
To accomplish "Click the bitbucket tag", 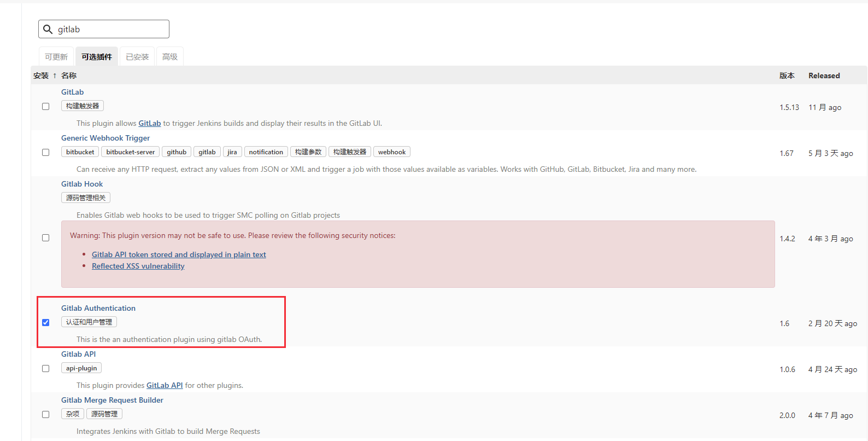I will 80,152.
